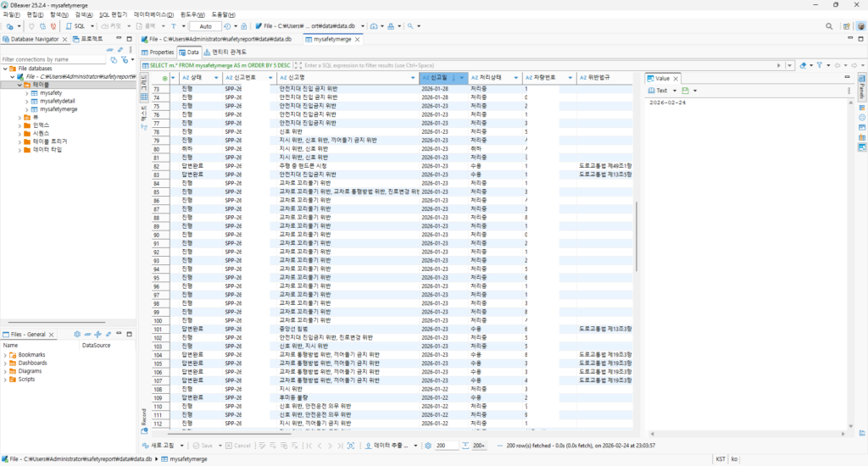Open the 데이터베이스 menu in menu bar
Image resolution: width=868 pixels, height=466 pixels.
pos(153,14)
